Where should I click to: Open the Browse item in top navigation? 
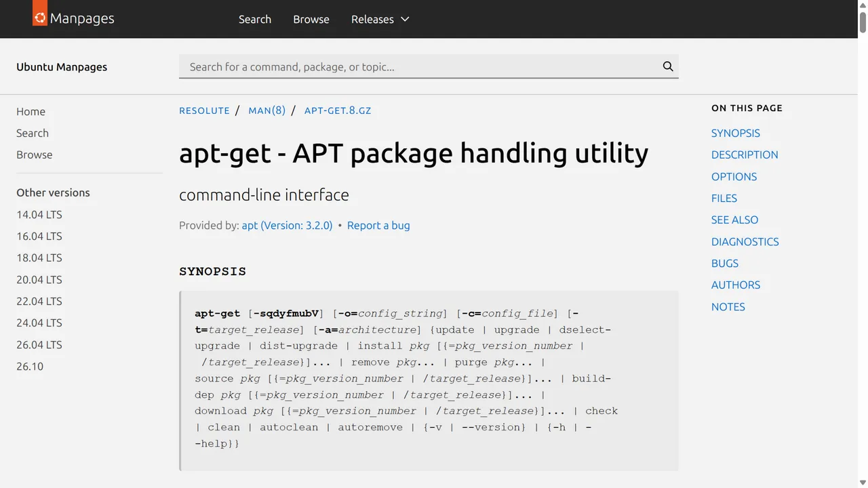click(311, 19)
